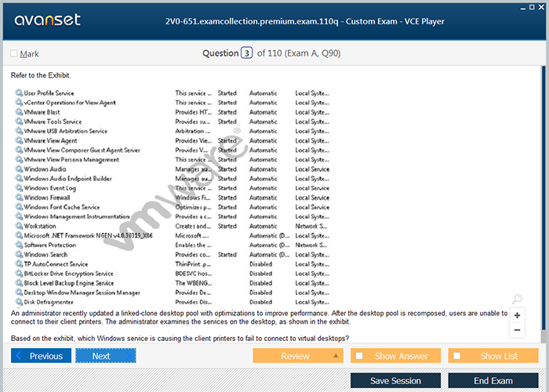Click the magnifier zoom reset icon

[x=516, y=299]
